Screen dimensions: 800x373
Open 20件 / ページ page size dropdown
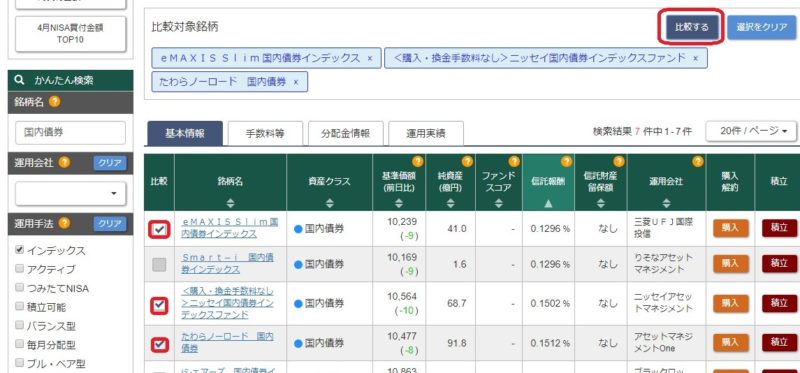(751, 132)
